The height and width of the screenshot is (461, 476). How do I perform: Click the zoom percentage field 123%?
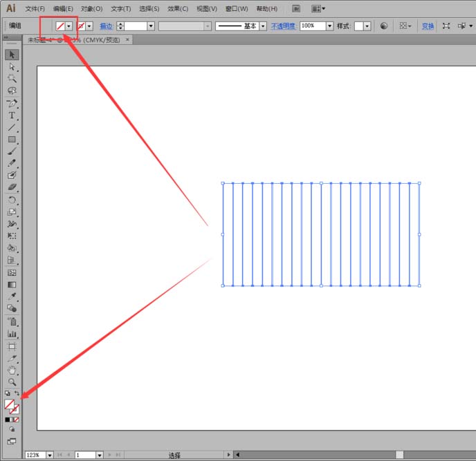pos(35,455)
